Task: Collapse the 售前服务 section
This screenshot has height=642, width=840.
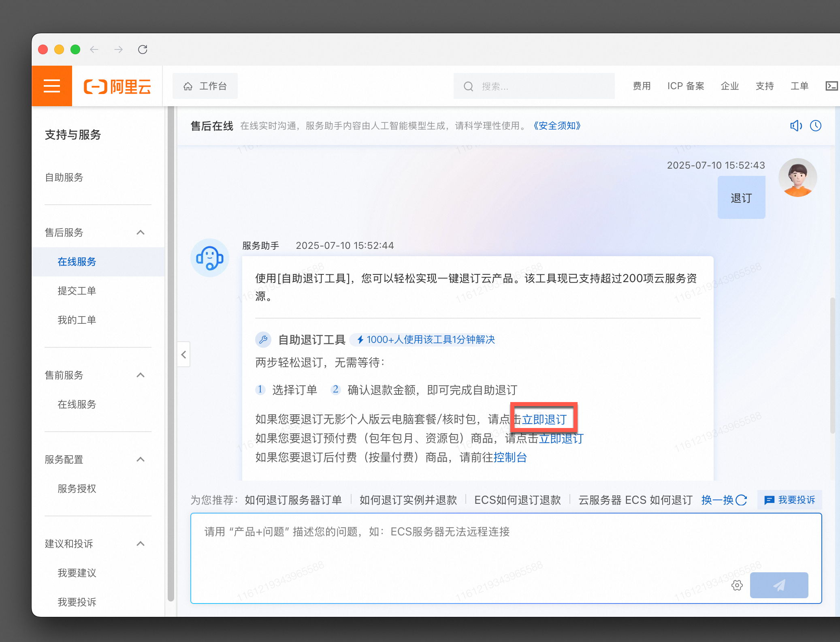Action: tap(141, 375)
